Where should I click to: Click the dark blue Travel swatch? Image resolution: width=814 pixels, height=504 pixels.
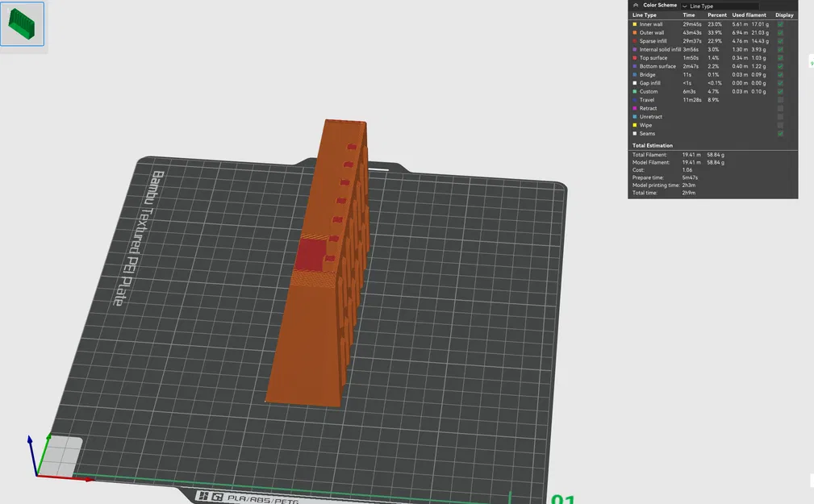(x=634, y=100)
